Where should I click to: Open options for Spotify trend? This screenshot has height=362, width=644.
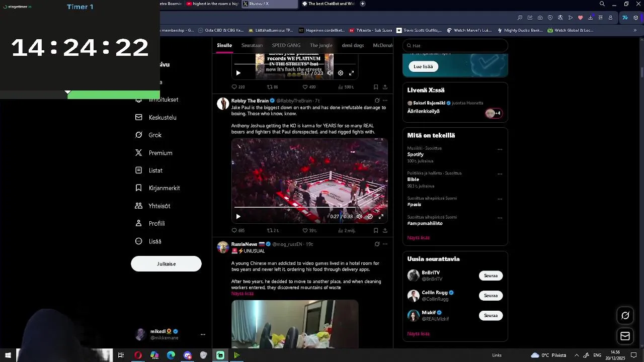500,149
